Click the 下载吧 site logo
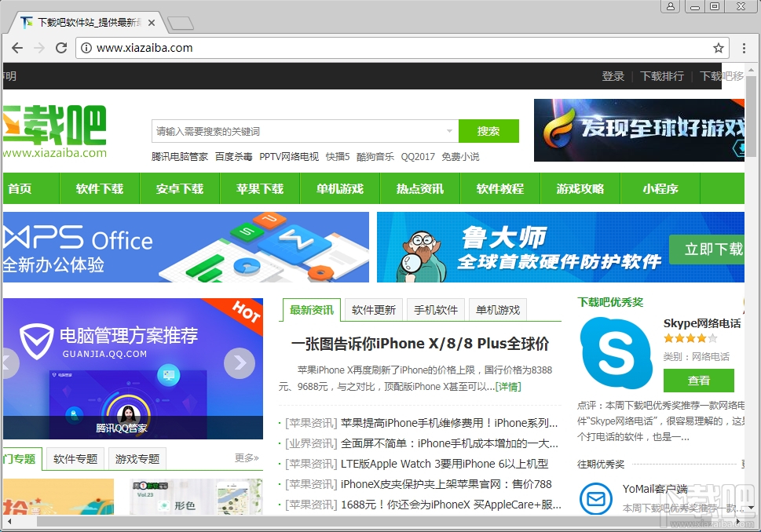This screenshot has height=532, width=761. click(x=54, y=132)
